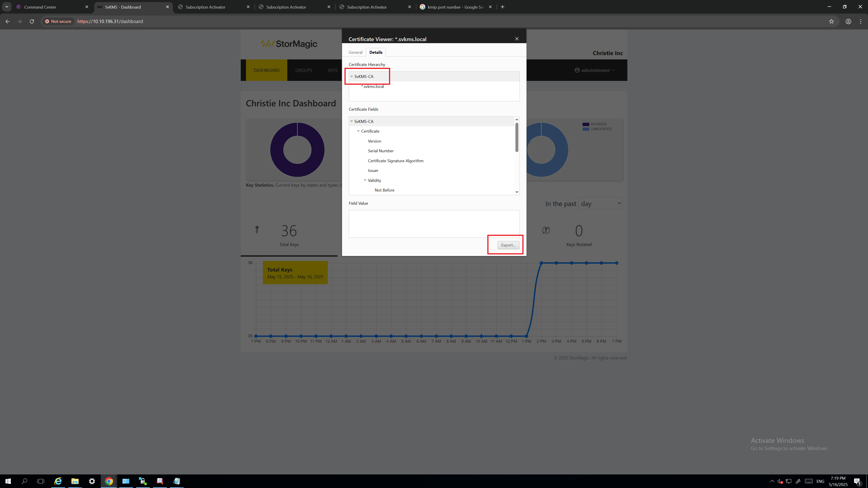Collapse SvKMS-CA in Certificate Hierarchy
The height and width of the screenshot is (488, 868).
pyautogui.click(x=351, y=76)
